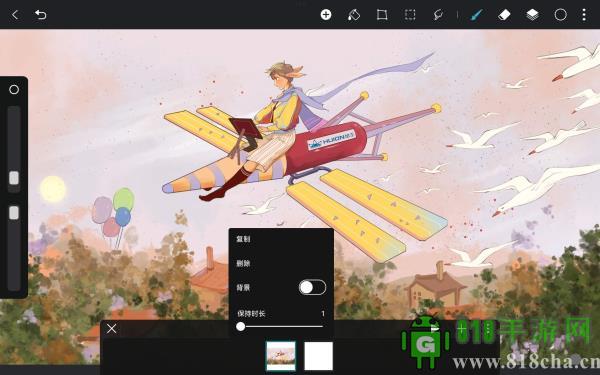Screen dimensions: 600x375
Task: Open the add (plus circle) menu
Action: click(326, 15)
